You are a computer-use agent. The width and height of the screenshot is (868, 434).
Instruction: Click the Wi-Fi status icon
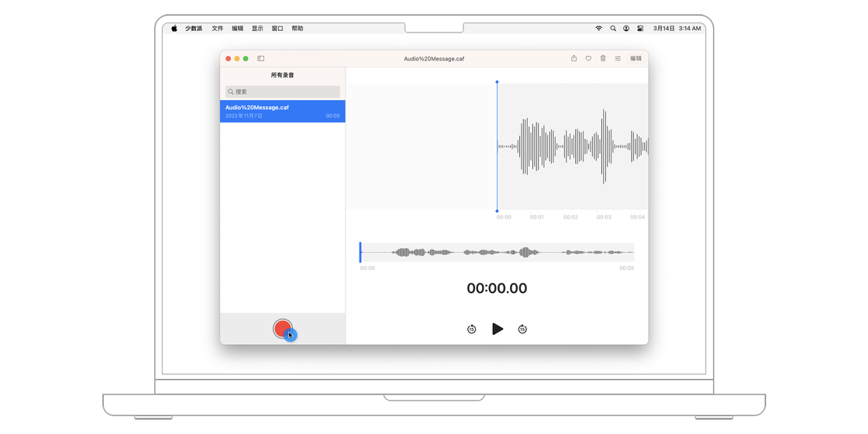598,29
